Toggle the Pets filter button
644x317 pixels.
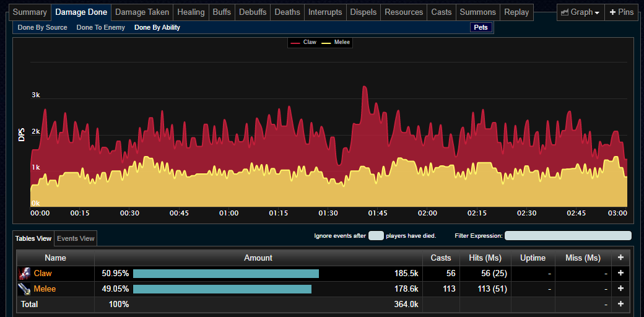[x=481, y=27]
